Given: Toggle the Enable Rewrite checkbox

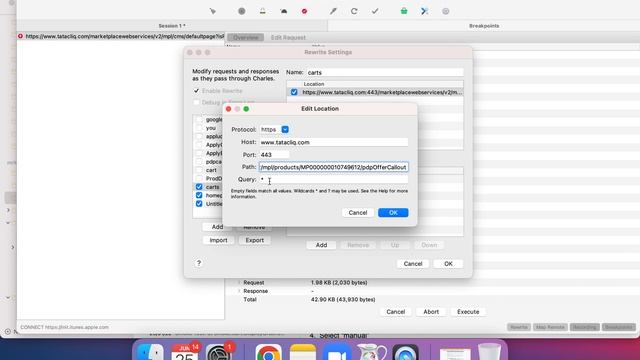Looking at the screenshot, I should pyautogui.click(x=196, y=91).
